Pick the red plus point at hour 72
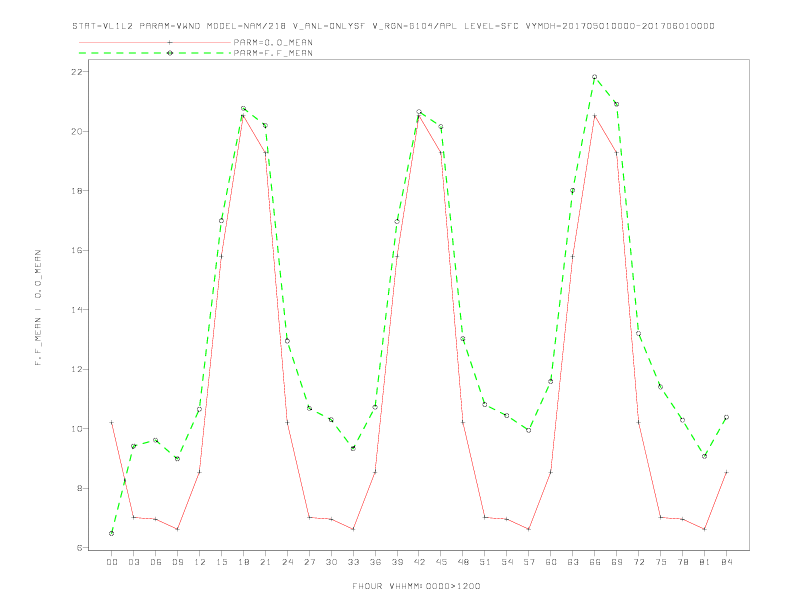 coord(638,422)
